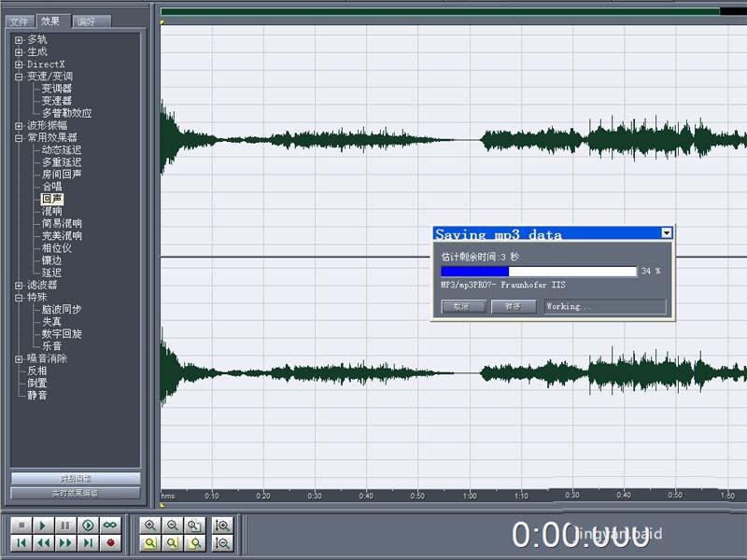Enable loop playback with the infinity icon

point(109,525)
